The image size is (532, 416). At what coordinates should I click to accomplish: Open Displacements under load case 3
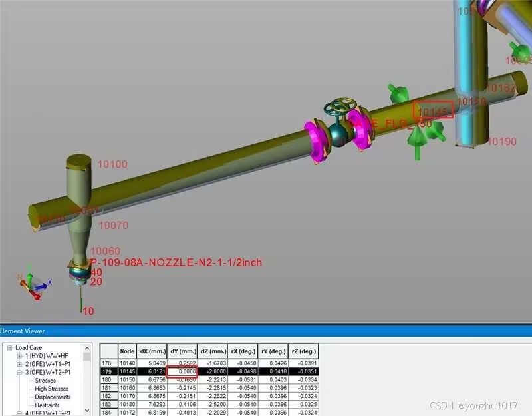tap(53, 397)
